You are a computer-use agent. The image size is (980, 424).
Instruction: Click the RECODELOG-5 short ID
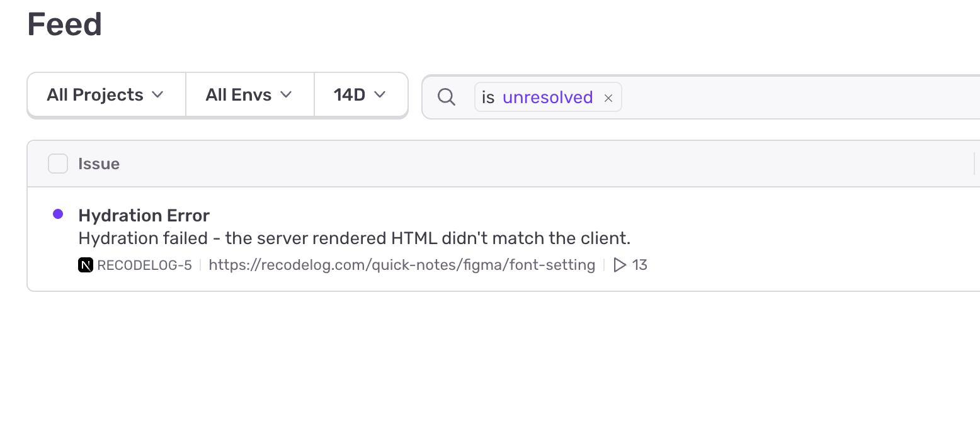coord(144,265)
